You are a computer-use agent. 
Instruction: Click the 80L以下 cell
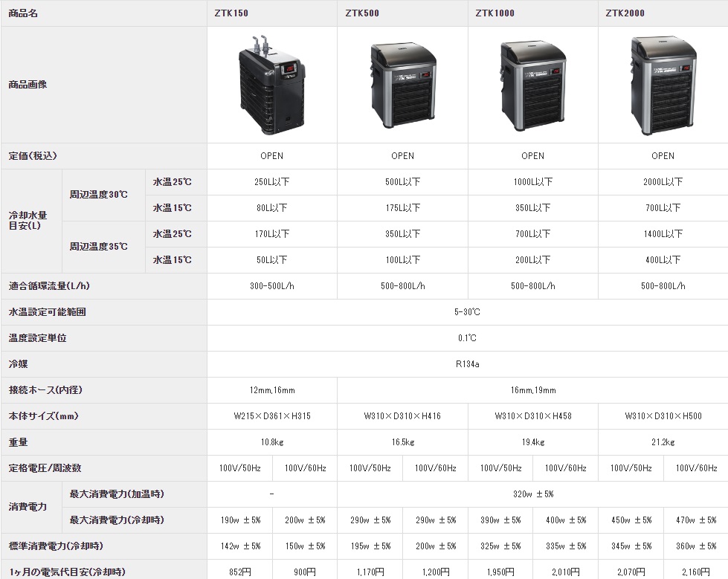click(272, 208)
